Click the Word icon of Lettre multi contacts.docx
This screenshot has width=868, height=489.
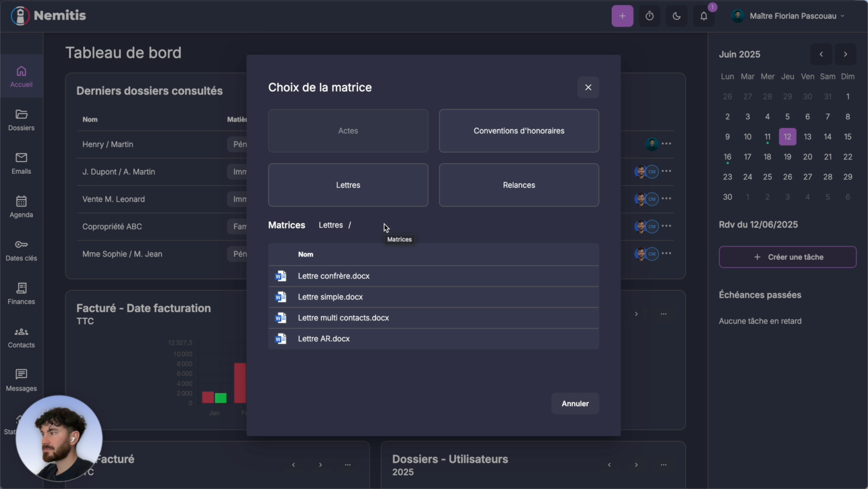[x=281, y=318]
